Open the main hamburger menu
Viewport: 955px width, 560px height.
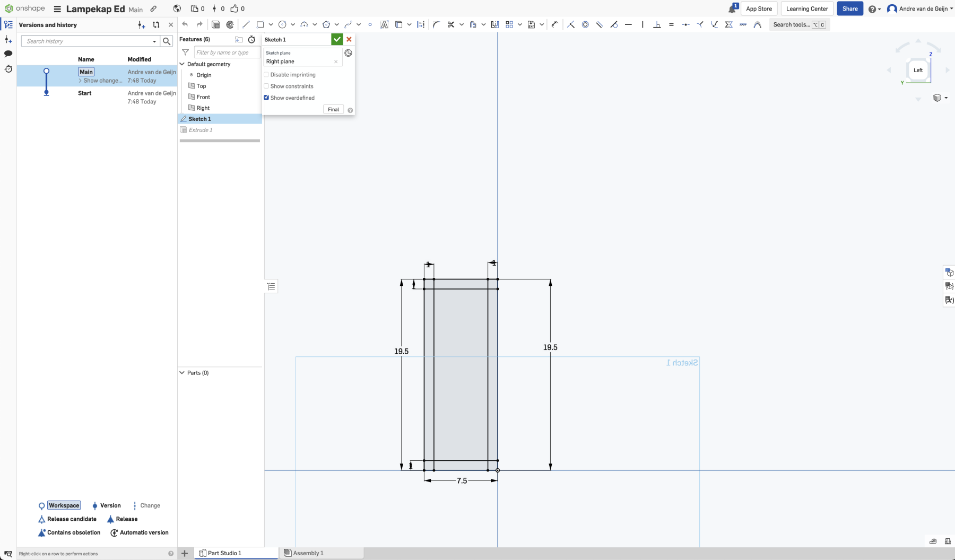[57, 9]
